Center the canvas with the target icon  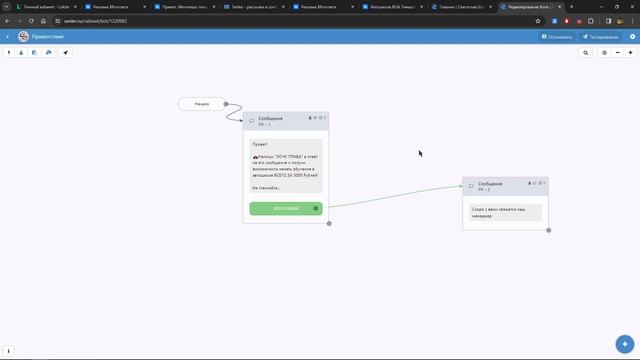point(604,53)
